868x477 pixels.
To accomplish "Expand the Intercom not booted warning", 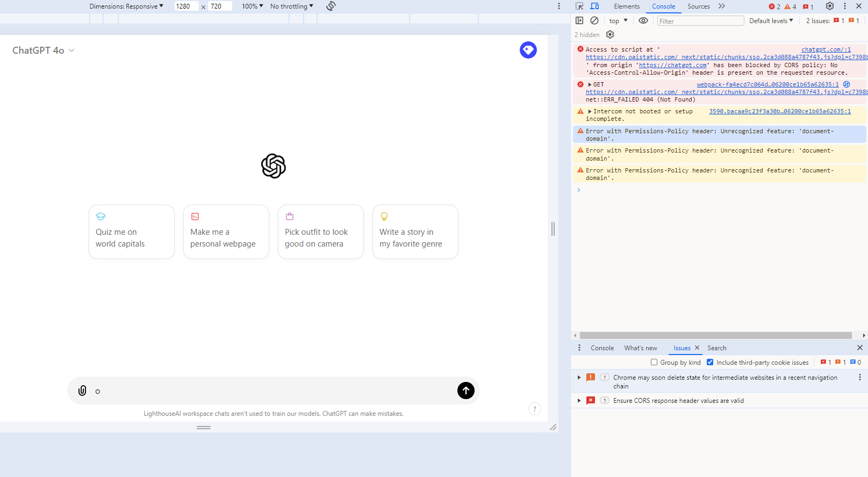I will pos(590,111).
